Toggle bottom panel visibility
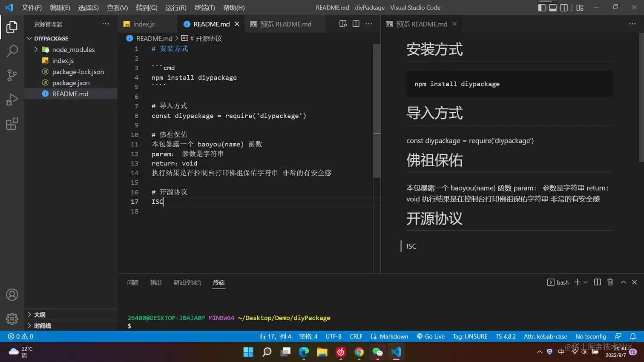This screenshot has width=644, height=362. 553,8
